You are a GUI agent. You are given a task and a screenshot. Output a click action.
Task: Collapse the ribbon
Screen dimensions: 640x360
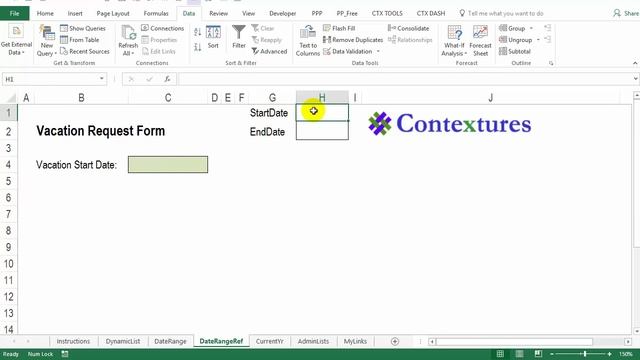(635, 63)
